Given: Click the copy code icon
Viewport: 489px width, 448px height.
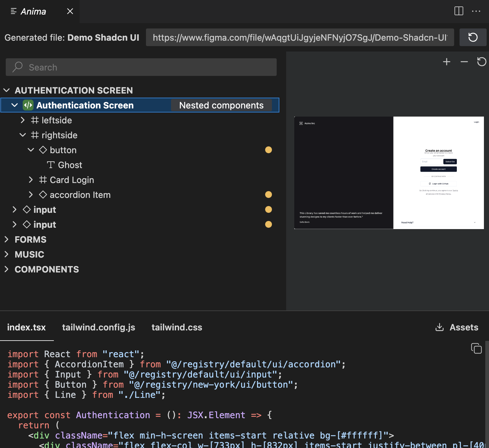Looking at the screenshot, I should tap(476, 348).
